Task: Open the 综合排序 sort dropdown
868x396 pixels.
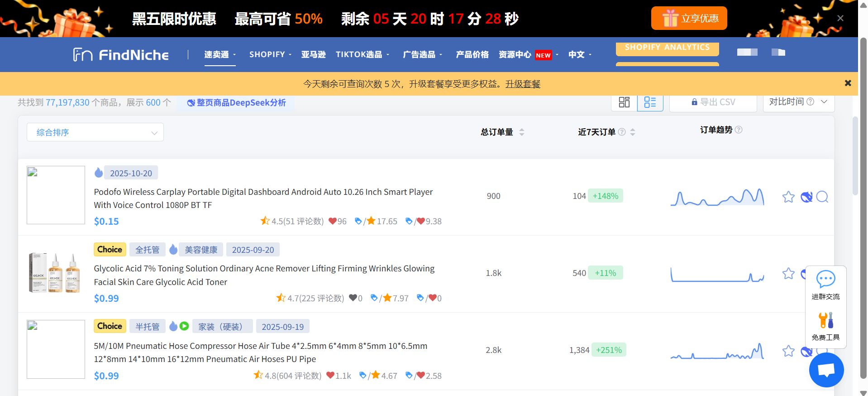Action: pos(95,132)
